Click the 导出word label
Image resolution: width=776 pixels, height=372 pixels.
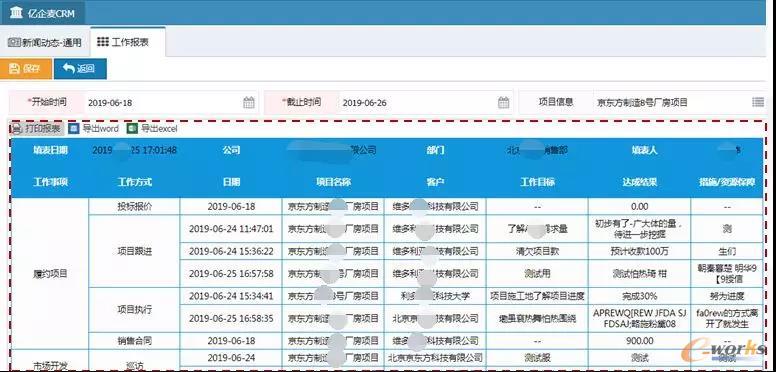100,129
